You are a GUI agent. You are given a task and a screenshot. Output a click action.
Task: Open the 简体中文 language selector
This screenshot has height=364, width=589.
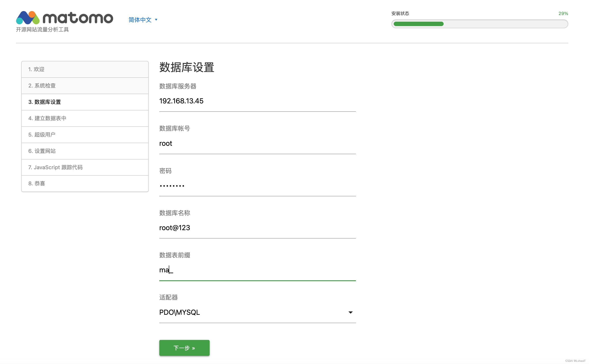[x=143, y=20]
